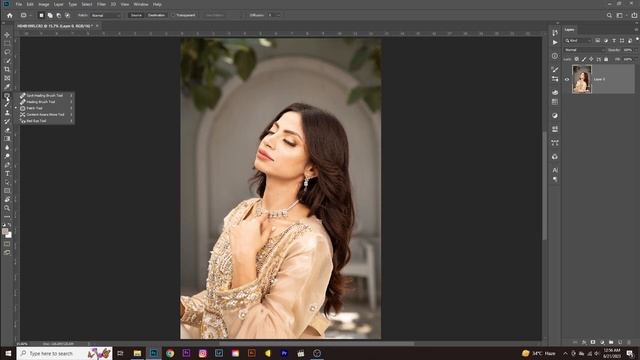Select Subtract from selection mode button

click(59, 15)
